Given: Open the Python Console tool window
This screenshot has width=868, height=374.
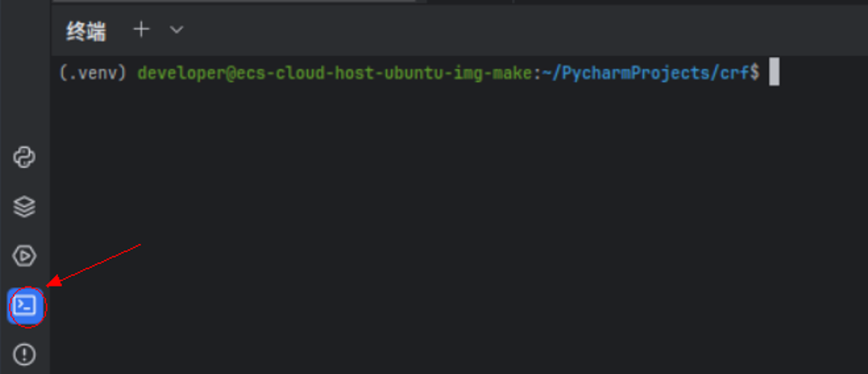Looking at the screenshot, I should pos(24,158).
